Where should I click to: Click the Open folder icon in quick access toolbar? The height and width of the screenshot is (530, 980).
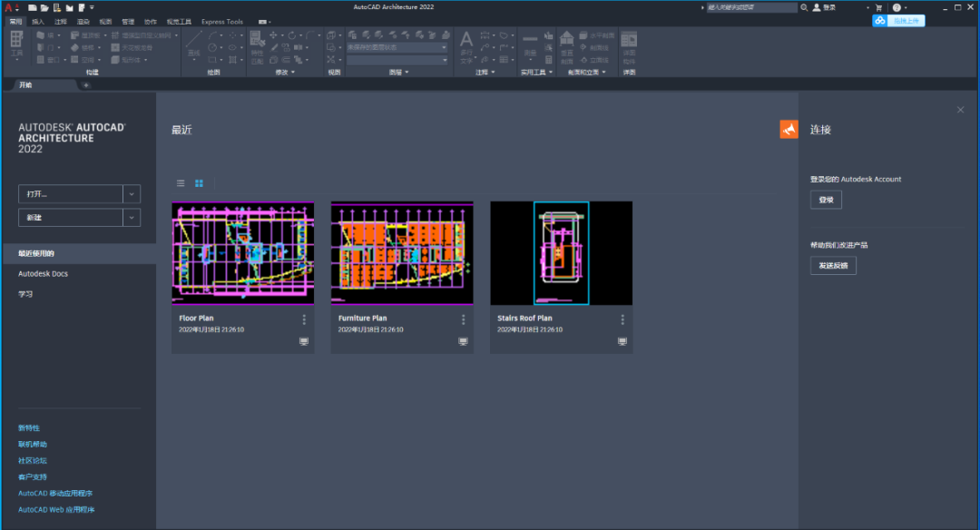[44, 7]
